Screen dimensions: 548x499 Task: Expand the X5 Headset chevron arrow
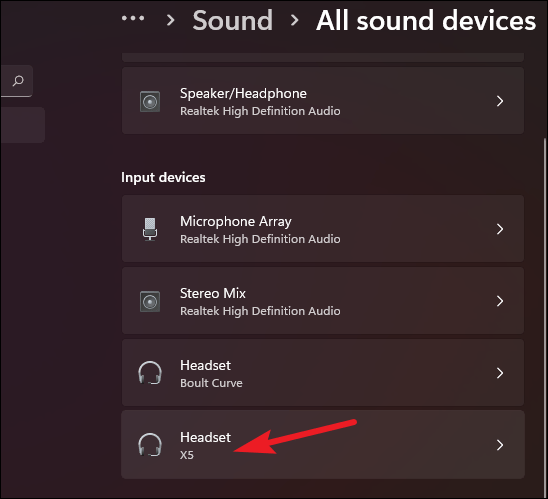point(500,445)
